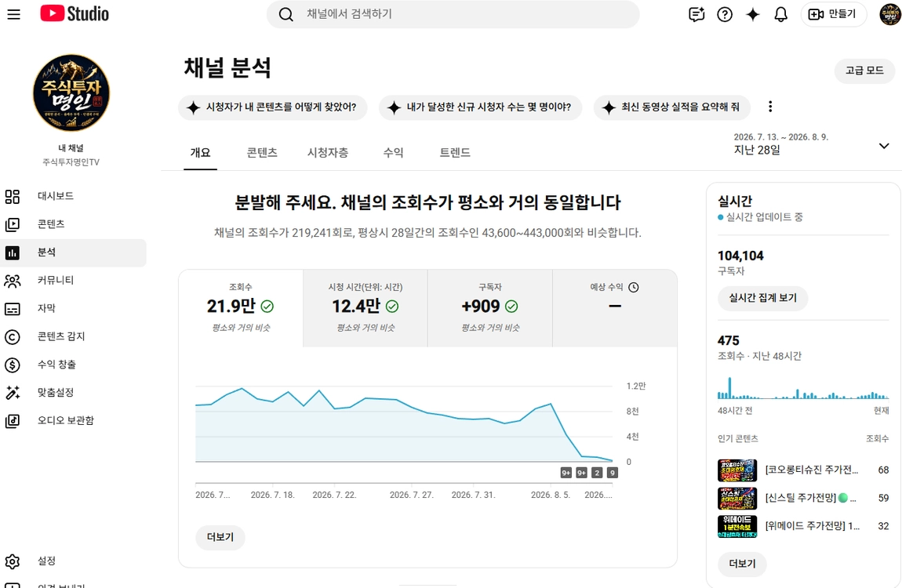Open the 위메이드 주가전망 video thumbnail
The width and height of the screenshot is (902, 588).
click(x=737, y=527)
